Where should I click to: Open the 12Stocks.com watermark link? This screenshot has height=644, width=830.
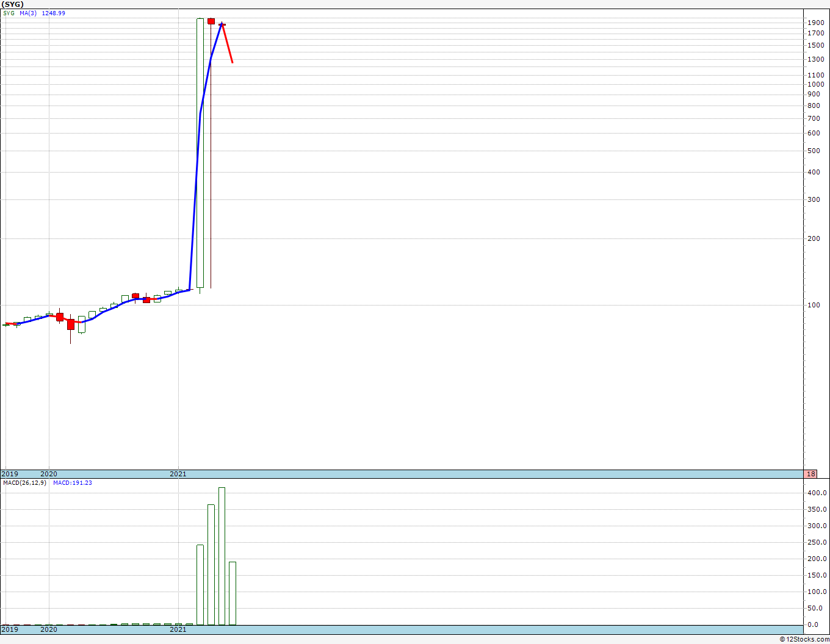coord(804,639)
